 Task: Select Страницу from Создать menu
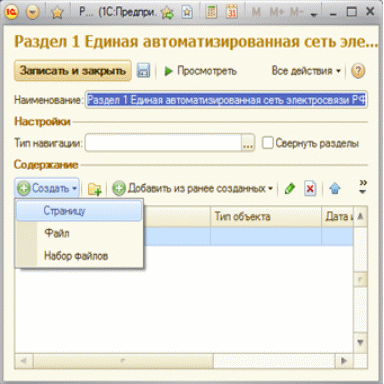(79, 211)
